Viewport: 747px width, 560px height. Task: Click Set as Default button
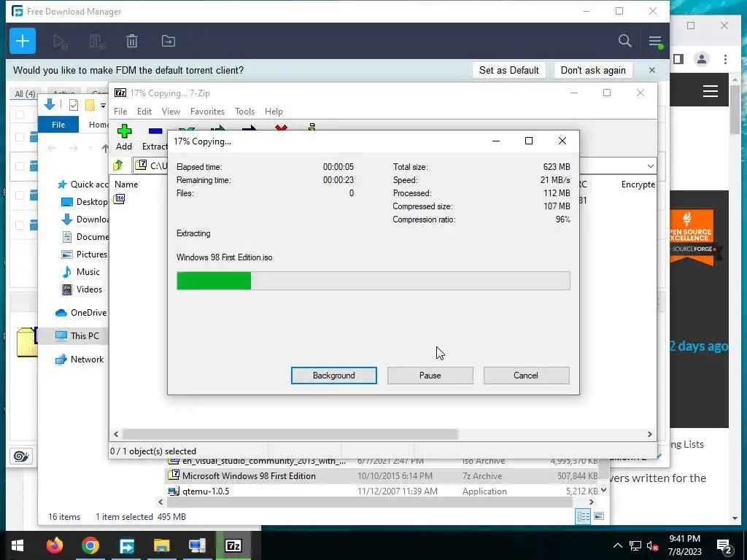[508, 71]
